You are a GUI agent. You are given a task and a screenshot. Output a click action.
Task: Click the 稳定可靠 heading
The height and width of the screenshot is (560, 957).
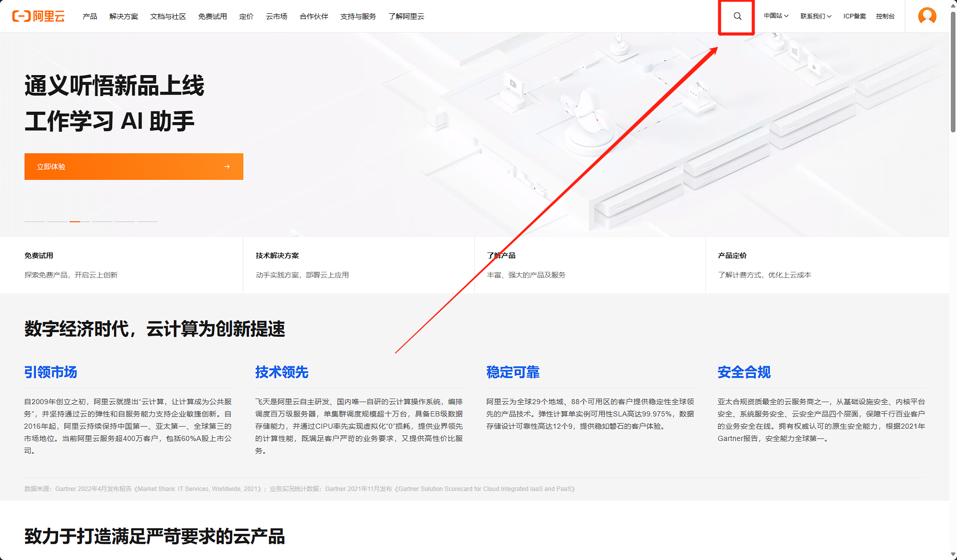pos(513,372)
